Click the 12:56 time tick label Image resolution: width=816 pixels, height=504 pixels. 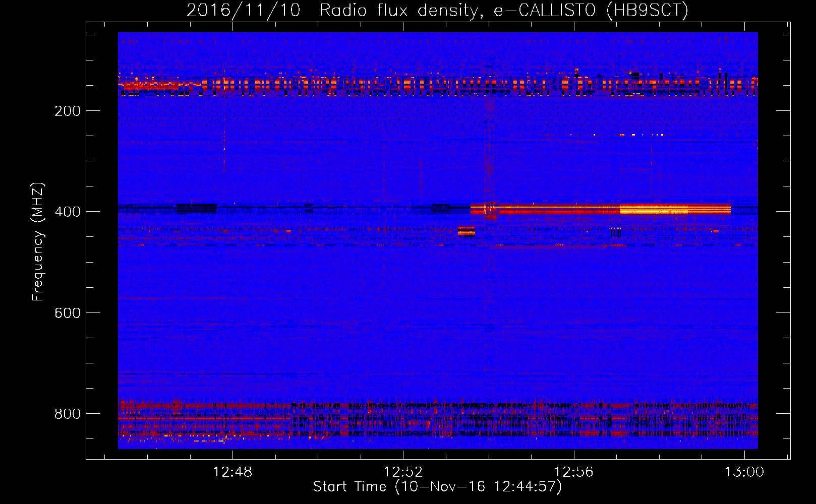click(x=574, y=472)
